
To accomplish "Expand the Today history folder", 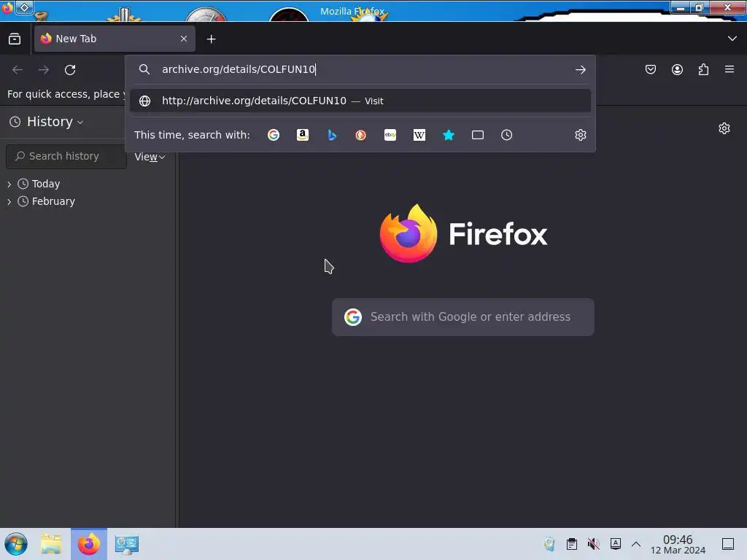I will click(9, 184).
